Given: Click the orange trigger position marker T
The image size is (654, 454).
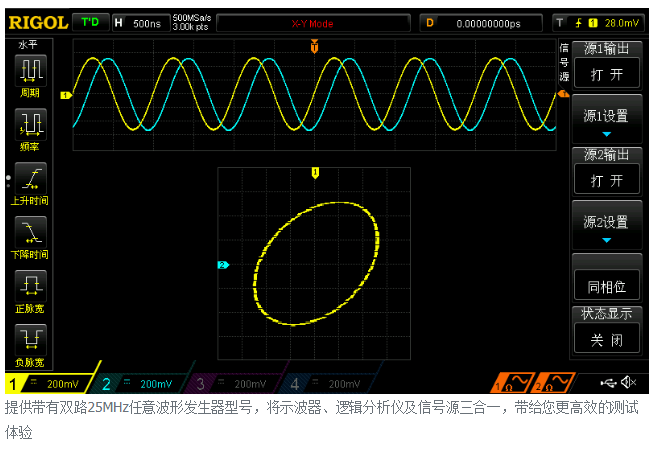Looking at the screenshot, I should pyautogui.click(x=314, y=46).
